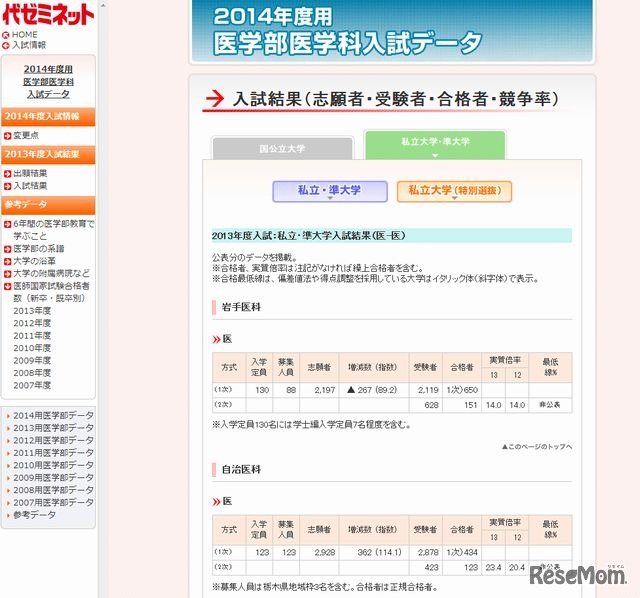Open 2014年度用 医学部医学科 入試データ sidebar heading
640x598 pixels.
[x=48, y=81]
